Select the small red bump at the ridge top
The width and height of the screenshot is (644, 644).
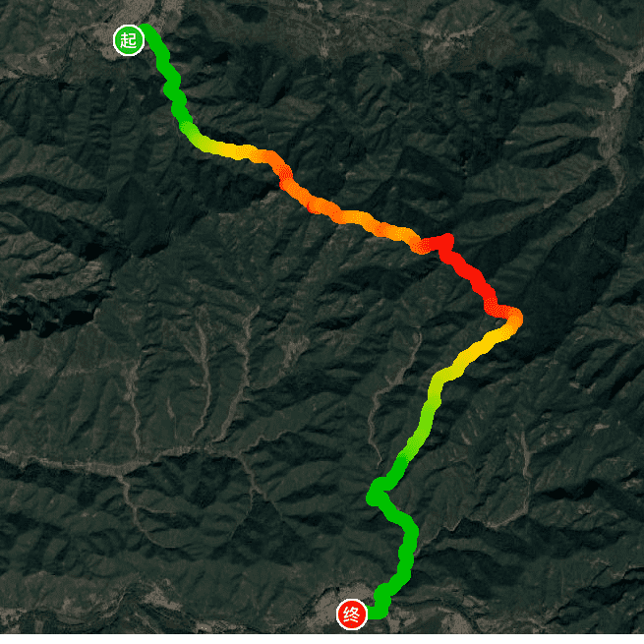(x=446, y=240)
